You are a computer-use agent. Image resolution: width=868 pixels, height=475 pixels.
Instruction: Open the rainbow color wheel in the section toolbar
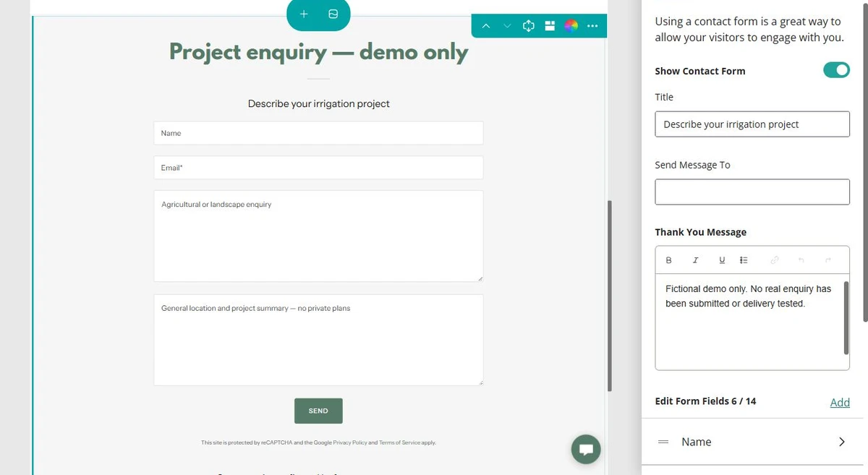pyautogui.click(x=571, y=26)
